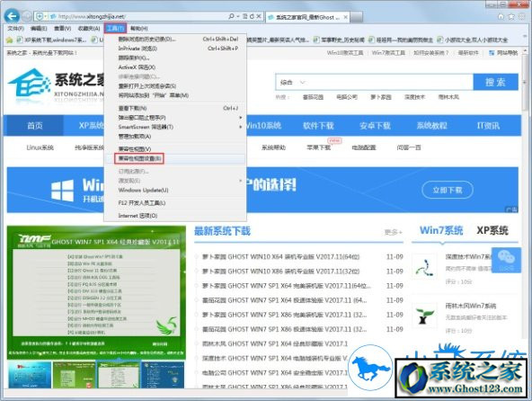The width and height of the screenshot is (532, 401).
Task: Click the blue 搜索 button
Action: pos(495,82)
